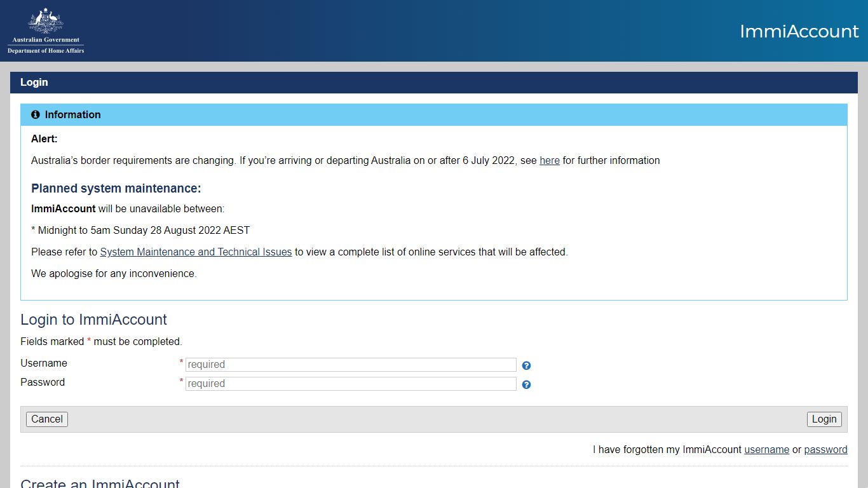This screenshot has height=488, width=868.
Task: Follow the forgotten username link
Action: click(766, 450)
